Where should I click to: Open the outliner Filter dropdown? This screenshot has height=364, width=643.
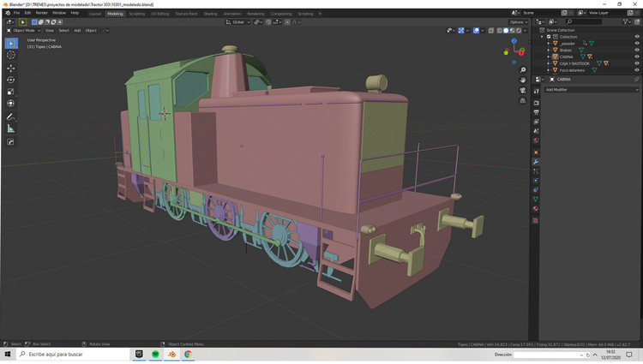point(627,21)
